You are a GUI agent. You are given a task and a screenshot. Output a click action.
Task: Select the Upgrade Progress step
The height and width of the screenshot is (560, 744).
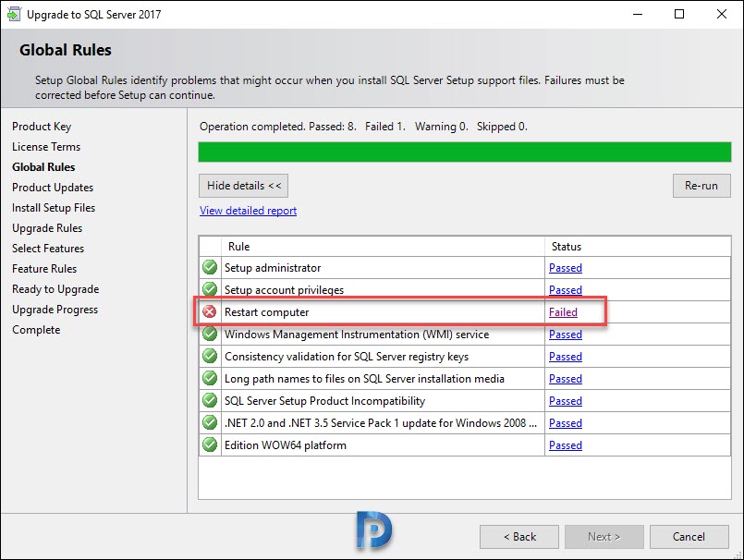(x=55, y=310)
